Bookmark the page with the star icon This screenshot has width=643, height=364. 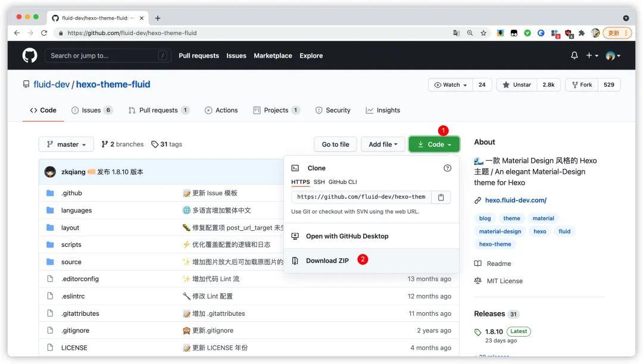[483, 33]
